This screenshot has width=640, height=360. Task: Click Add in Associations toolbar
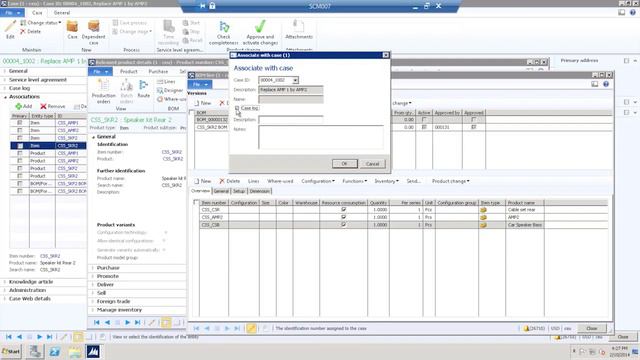pos(23,106)
